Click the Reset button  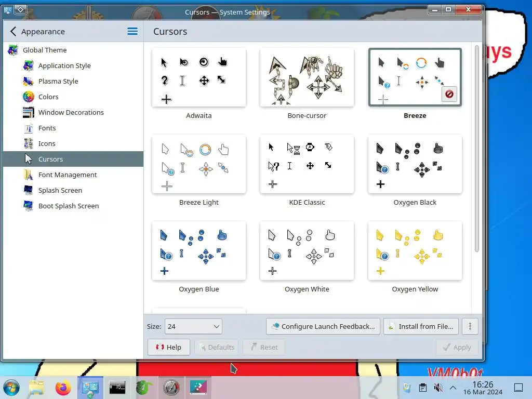point(264,347)
